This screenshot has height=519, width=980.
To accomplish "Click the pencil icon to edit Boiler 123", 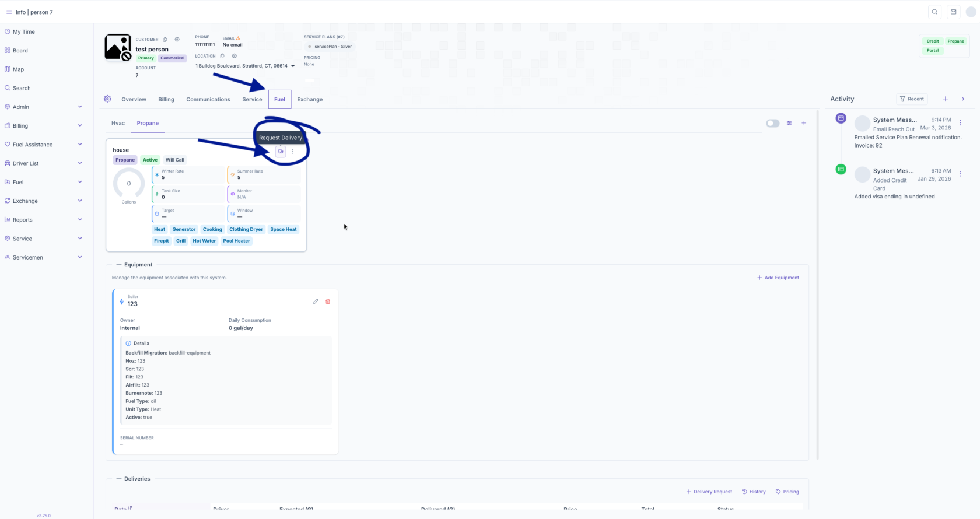I will 316,301.
